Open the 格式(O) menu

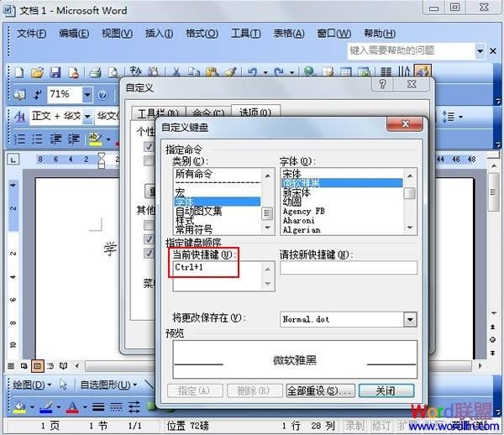pos(201,34)
